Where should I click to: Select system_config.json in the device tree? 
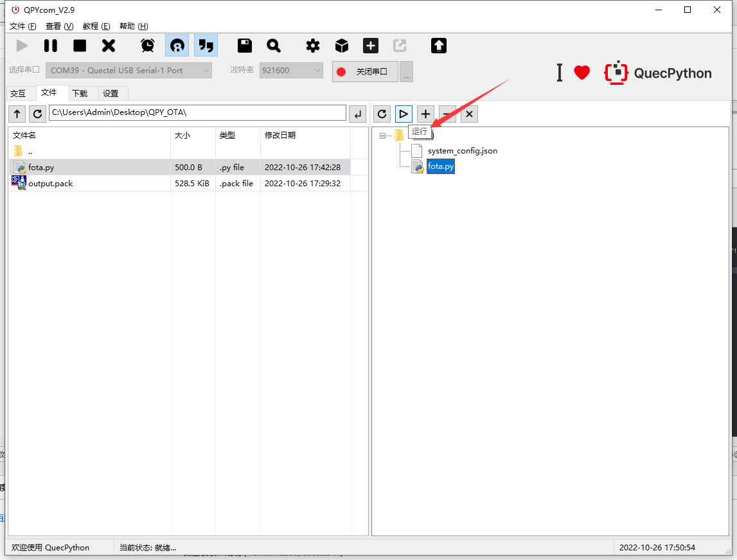pyautogui.click(x=462, y=151)
